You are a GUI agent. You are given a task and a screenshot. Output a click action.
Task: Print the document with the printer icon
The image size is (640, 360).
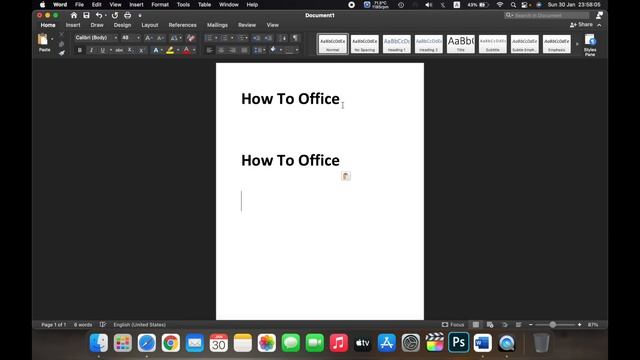[127, 16]
